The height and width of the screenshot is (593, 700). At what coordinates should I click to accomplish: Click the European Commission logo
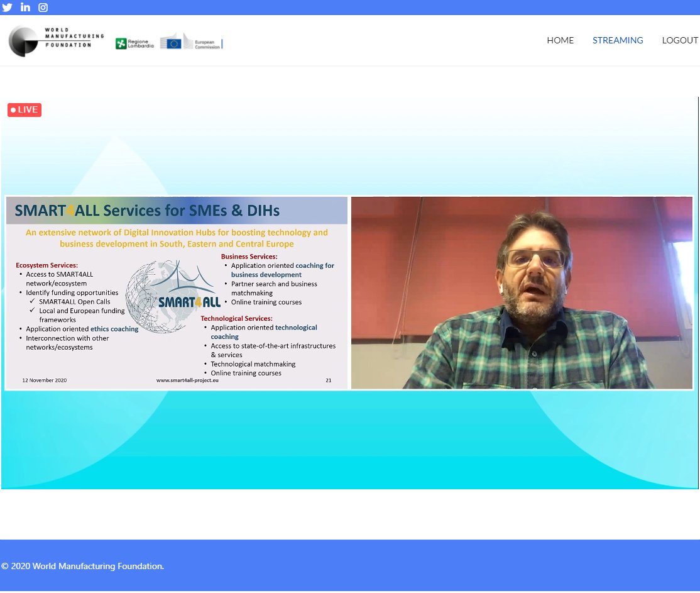pos(191,42)
